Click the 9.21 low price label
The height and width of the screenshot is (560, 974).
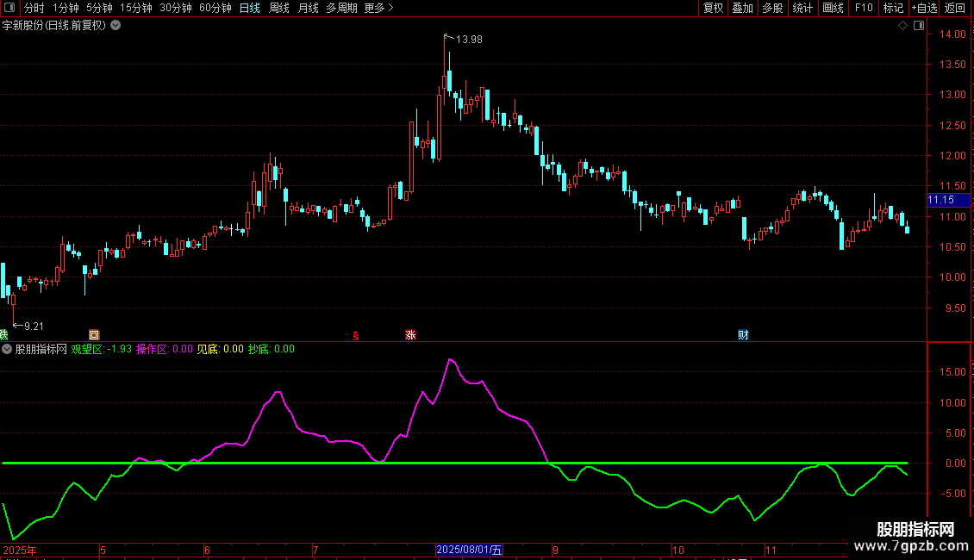pyautogui.click(x=34, y=326)
